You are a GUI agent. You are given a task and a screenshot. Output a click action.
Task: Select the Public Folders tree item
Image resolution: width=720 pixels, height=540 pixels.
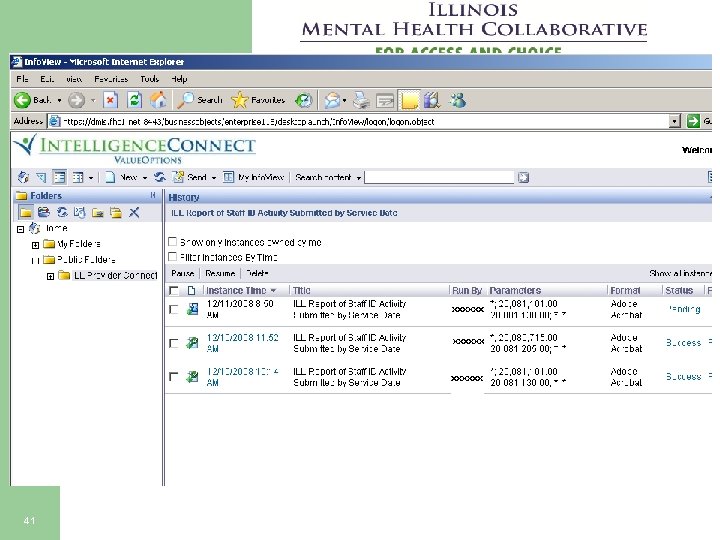(86, 260)
